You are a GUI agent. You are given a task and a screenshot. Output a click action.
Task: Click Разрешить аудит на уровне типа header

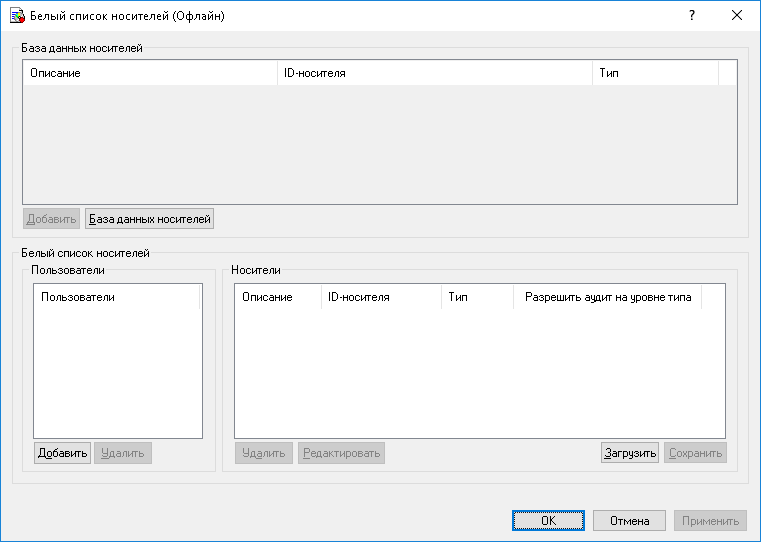tap(607, 297)
